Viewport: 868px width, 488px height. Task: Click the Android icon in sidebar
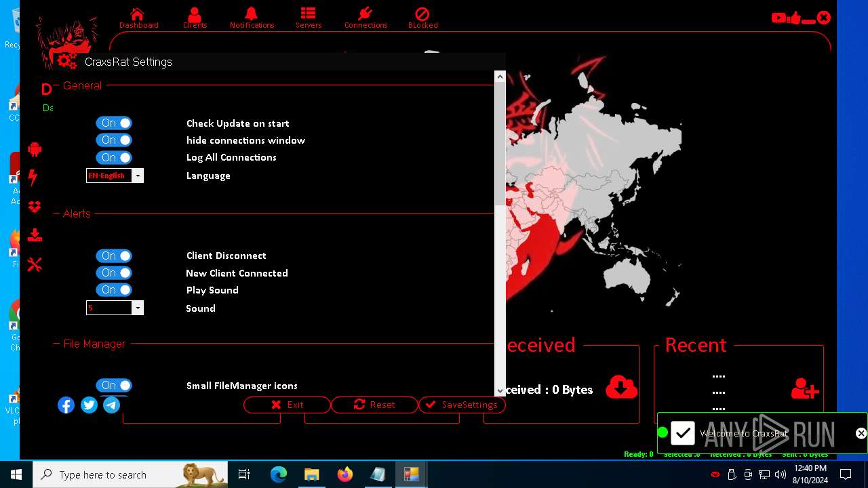pyautogui.click(x=35, y=149)
